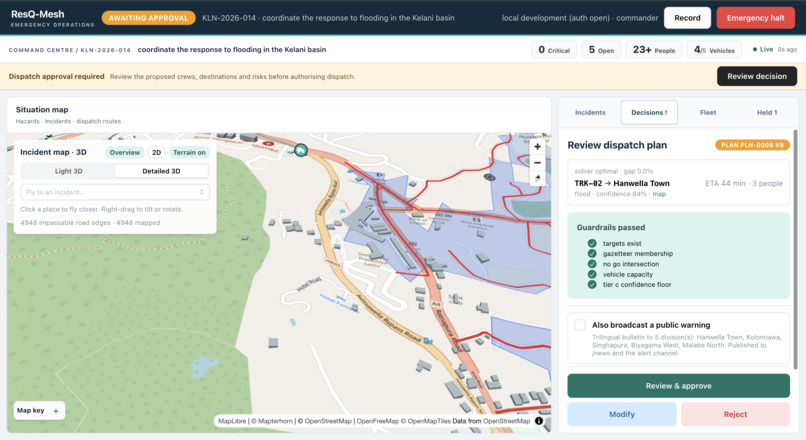Screen dimensions: 806x440
Task: Click the Review dispatch plan heading
Action: [x=617, y=145]
